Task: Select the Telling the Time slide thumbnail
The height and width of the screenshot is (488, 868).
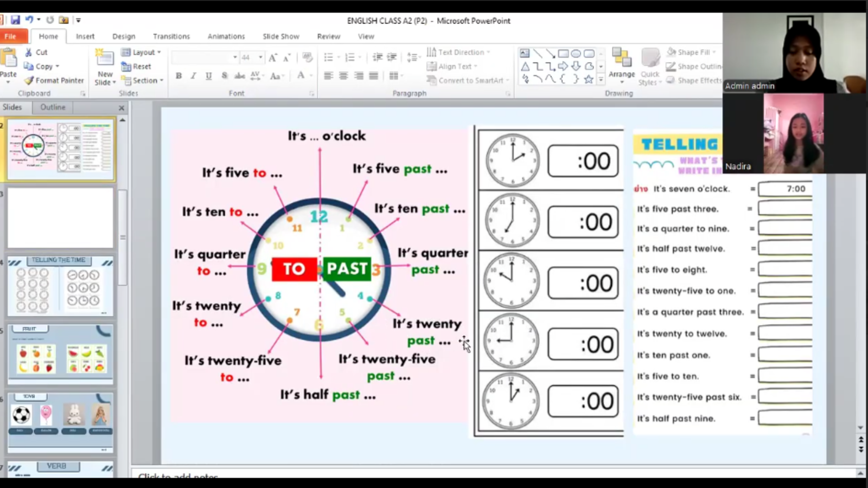Action: pos(60,286)
